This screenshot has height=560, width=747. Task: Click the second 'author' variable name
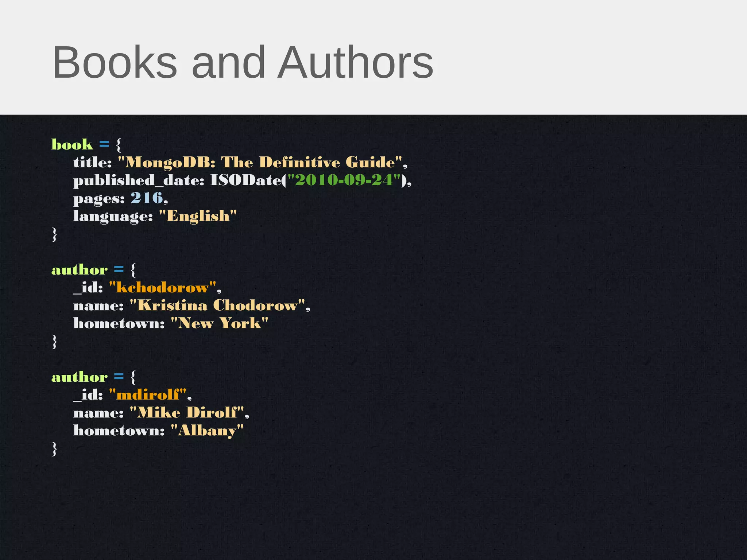pyautogui.click(x=80, y=377)
